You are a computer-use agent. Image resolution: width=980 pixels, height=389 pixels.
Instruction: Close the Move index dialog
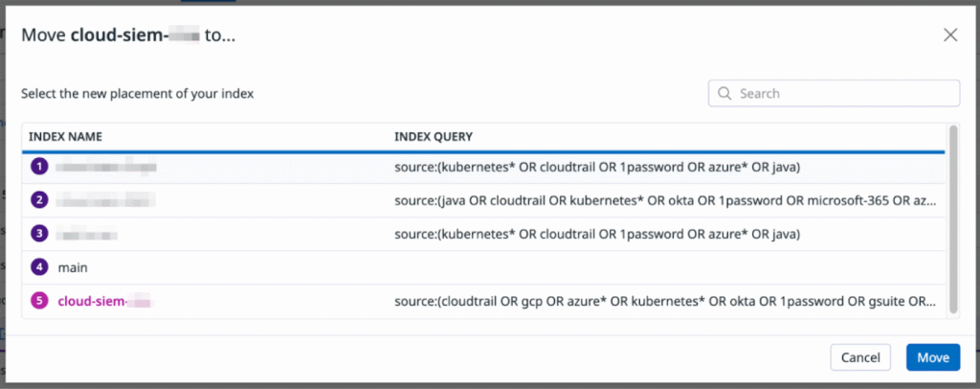tap(950, 35)
